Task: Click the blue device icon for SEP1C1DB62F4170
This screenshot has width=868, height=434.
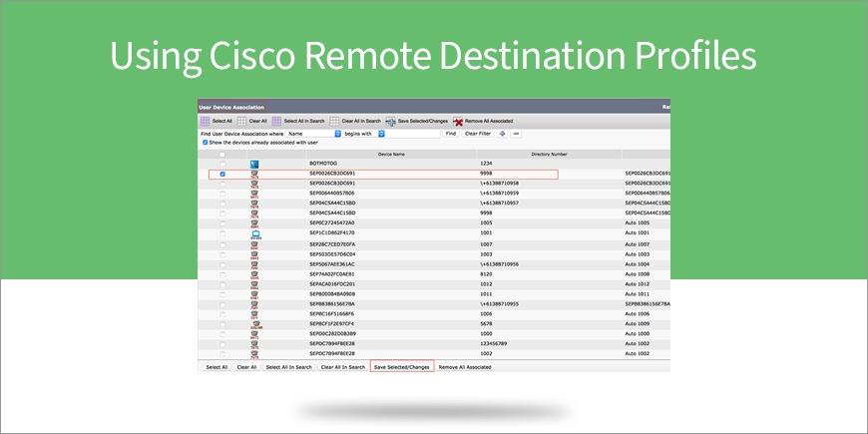Action: [x=255, y=234]
